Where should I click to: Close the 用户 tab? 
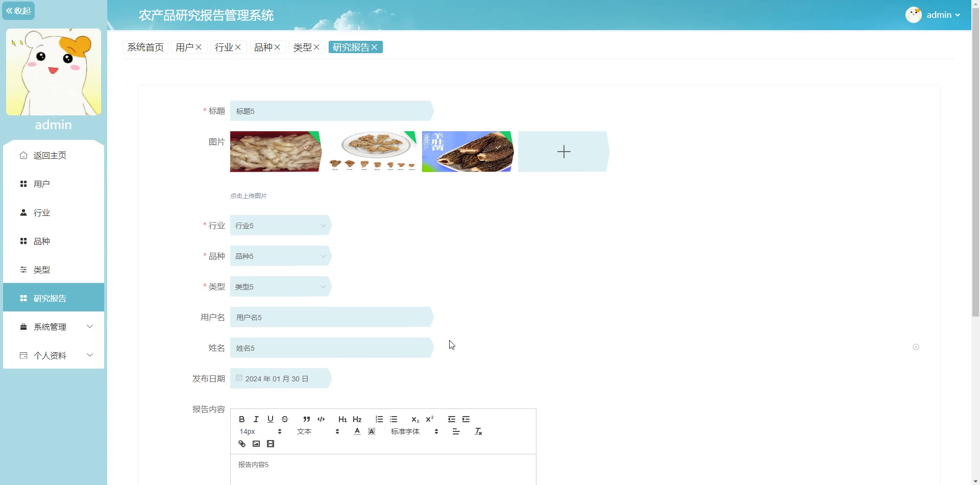click(199, 47)
